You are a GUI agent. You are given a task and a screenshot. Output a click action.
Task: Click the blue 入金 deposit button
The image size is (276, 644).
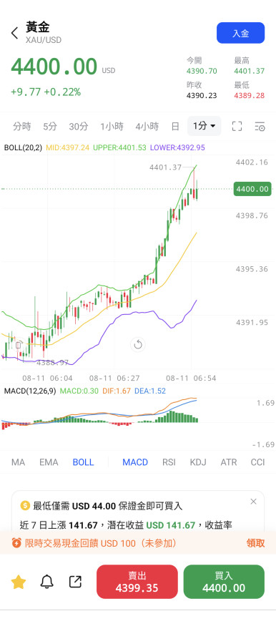[241, 33]
